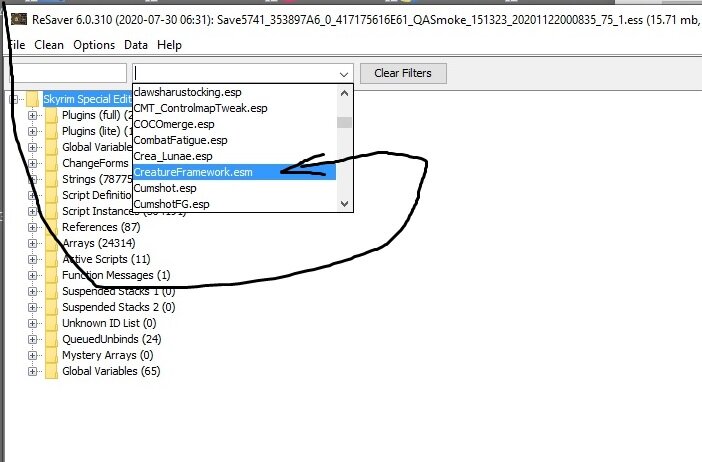The width and height of the screenshot is (702, 462).
Task: Click the Global Variables (65) folder icon
Action: tap(51, 371)
